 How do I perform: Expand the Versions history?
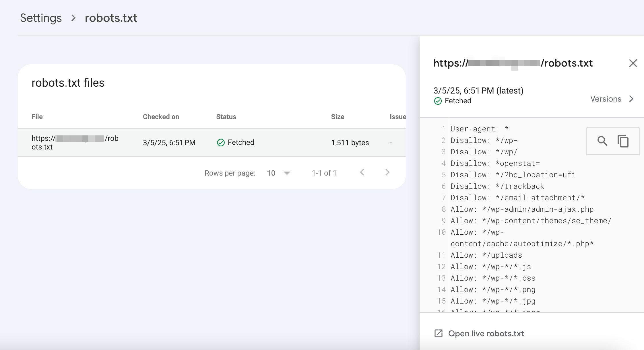[605, 99]
